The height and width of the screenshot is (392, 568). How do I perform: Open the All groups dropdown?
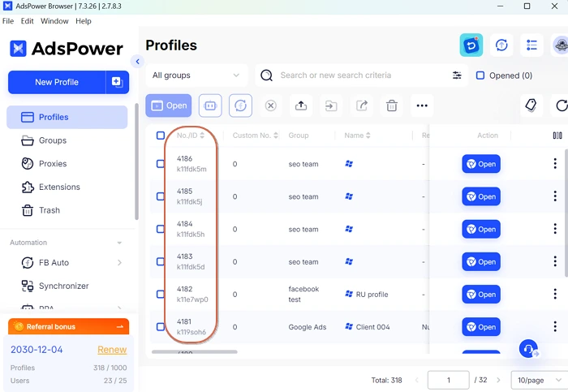[196, 75]
